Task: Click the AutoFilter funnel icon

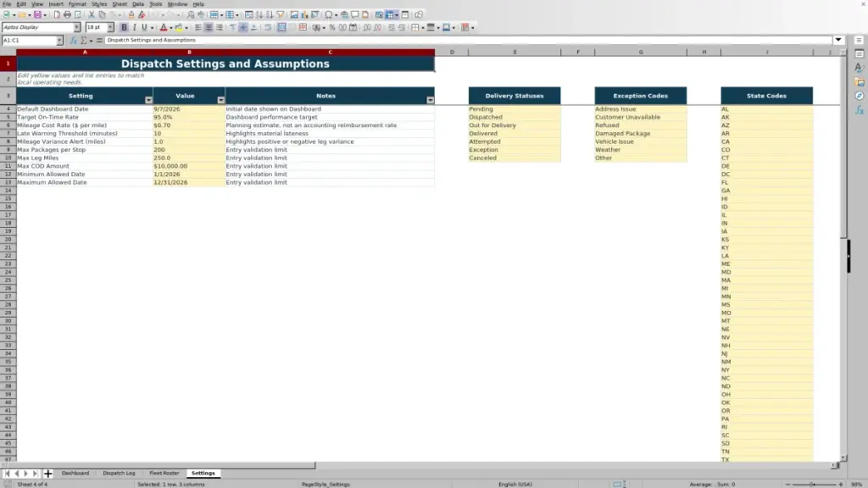Action: click(x=281, y=14)
